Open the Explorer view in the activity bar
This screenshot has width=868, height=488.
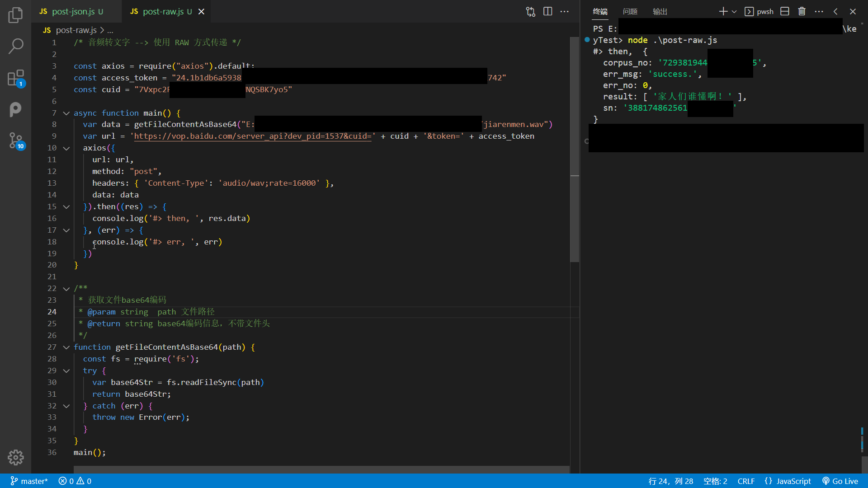15,15
